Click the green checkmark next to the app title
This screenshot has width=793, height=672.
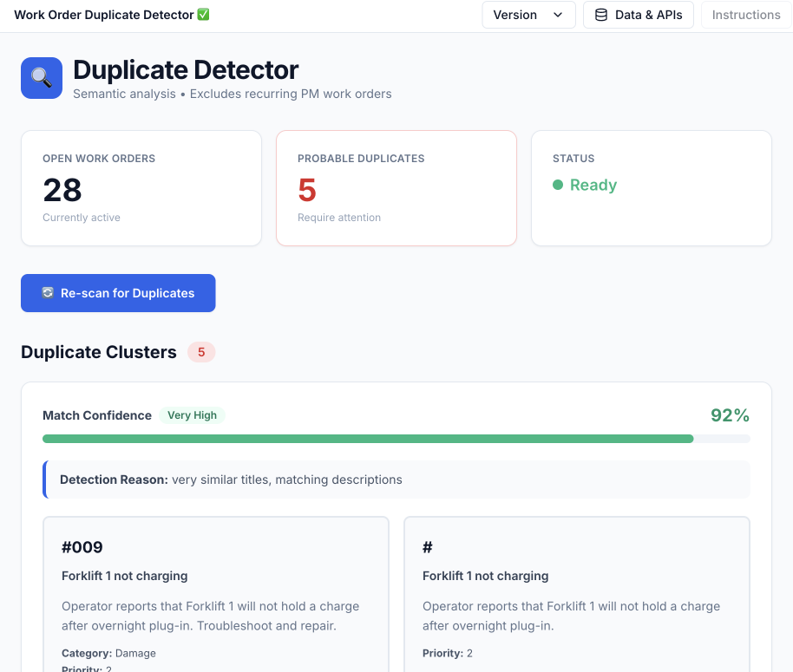tap(204, 15)
